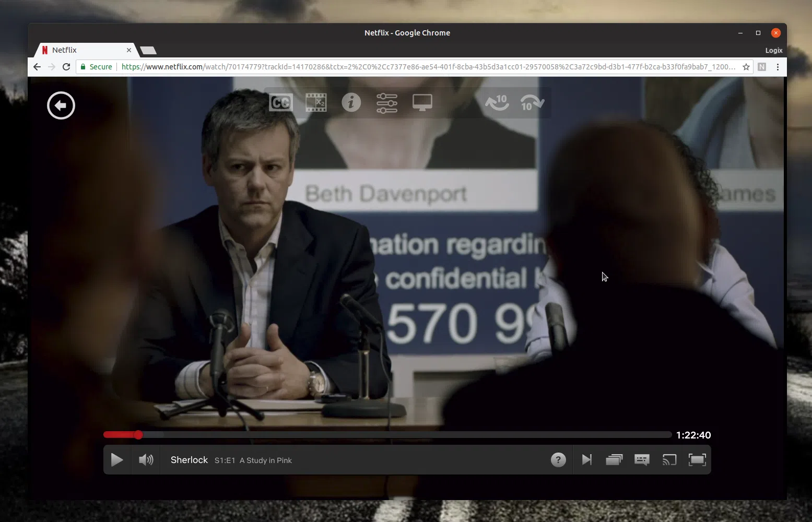Go back using the circular back arrow

[x=61, y=105]
